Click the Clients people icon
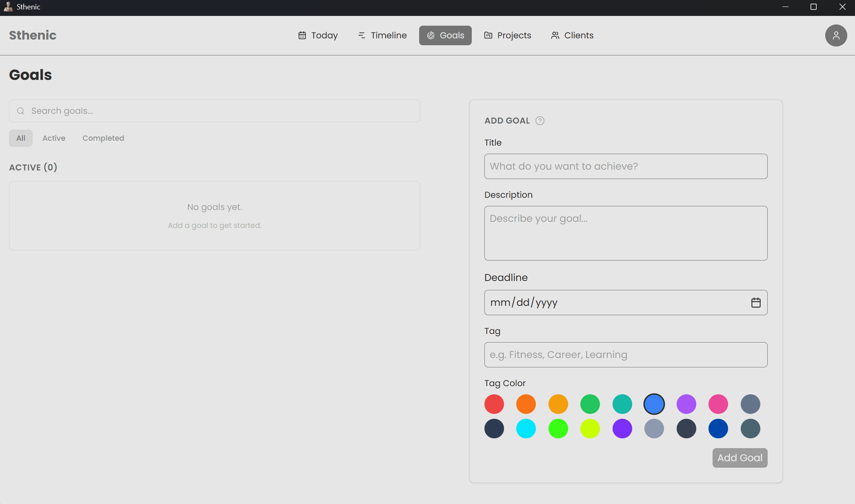This screenshot has height=504, width=855. [x=555, y=35]
